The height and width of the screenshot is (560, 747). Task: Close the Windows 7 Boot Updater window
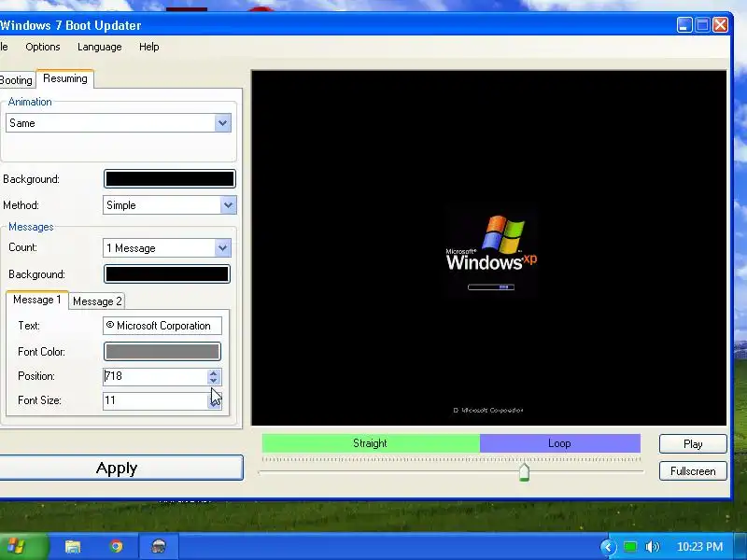point(720,25)
